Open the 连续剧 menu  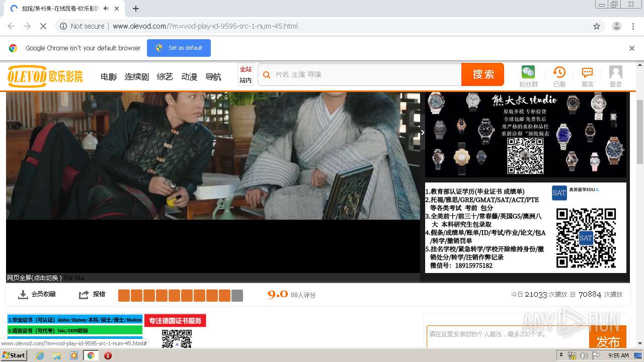[x=137, y=76]
